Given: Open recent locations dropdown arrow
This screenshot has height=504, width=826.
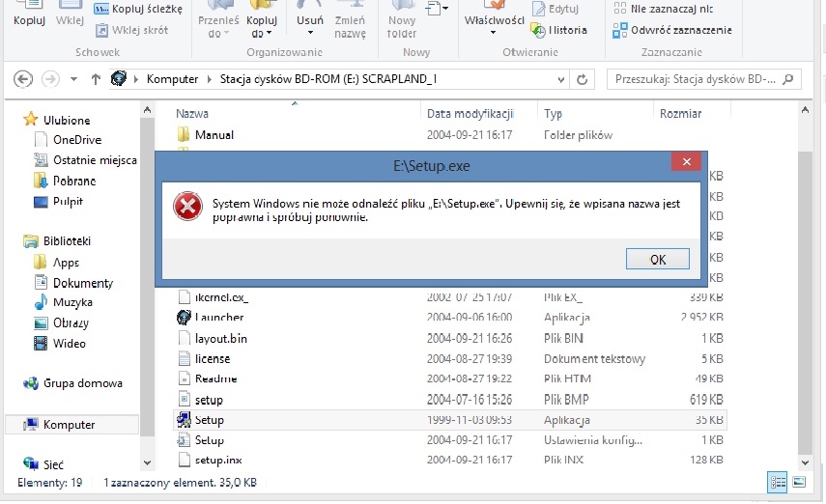Looking at the screenshot, I should tap(73, 79).
